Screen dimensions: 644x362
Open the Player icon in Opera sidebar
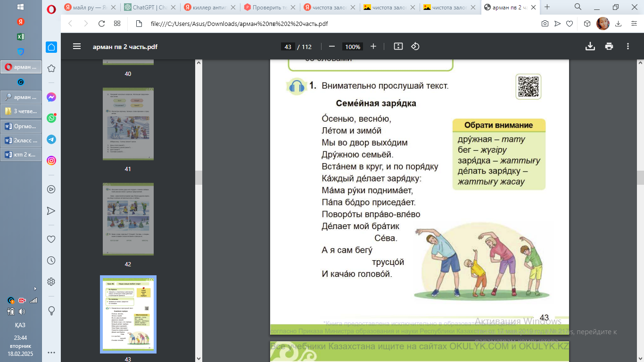point(51,189)
